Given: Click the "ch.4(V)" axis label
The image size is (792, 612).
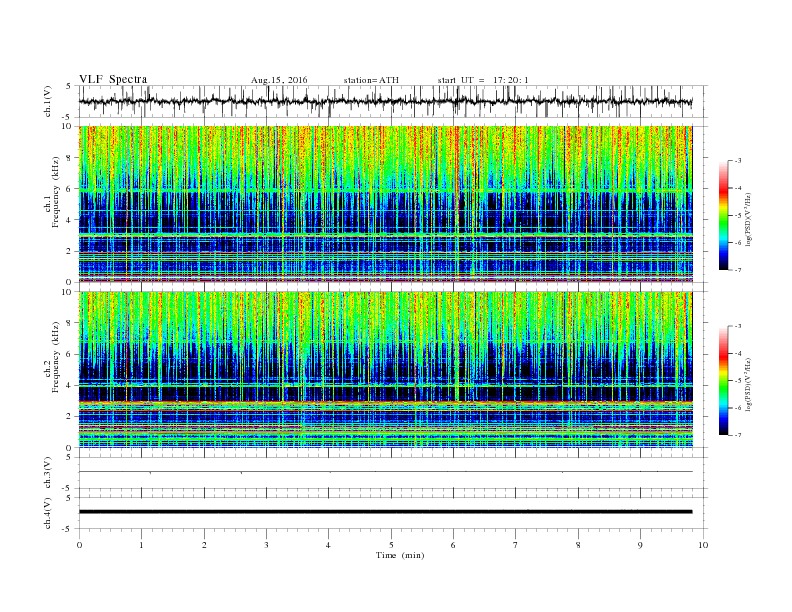Looking at the screenshot, I should tap(47, 513).
